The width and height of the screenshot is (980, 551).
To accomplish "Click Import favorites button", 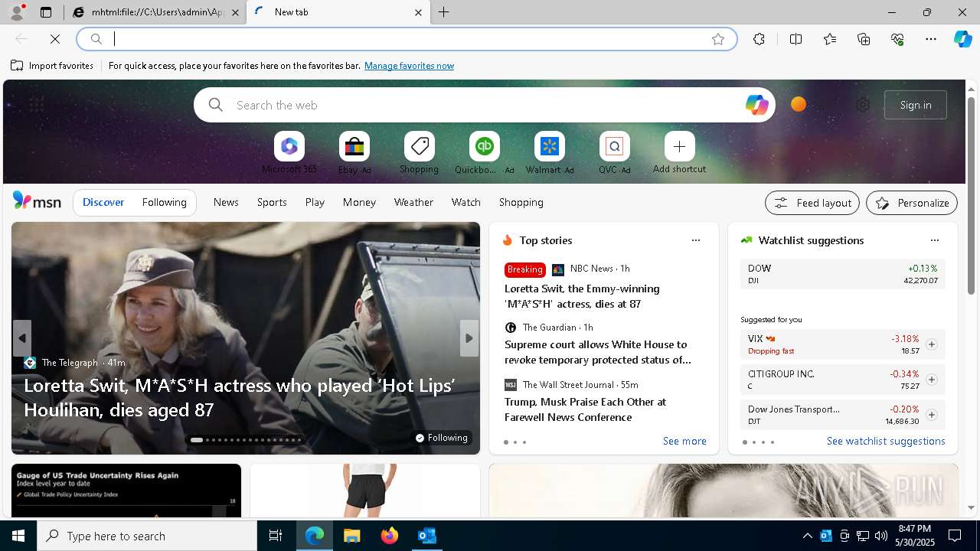I will 52,66.
